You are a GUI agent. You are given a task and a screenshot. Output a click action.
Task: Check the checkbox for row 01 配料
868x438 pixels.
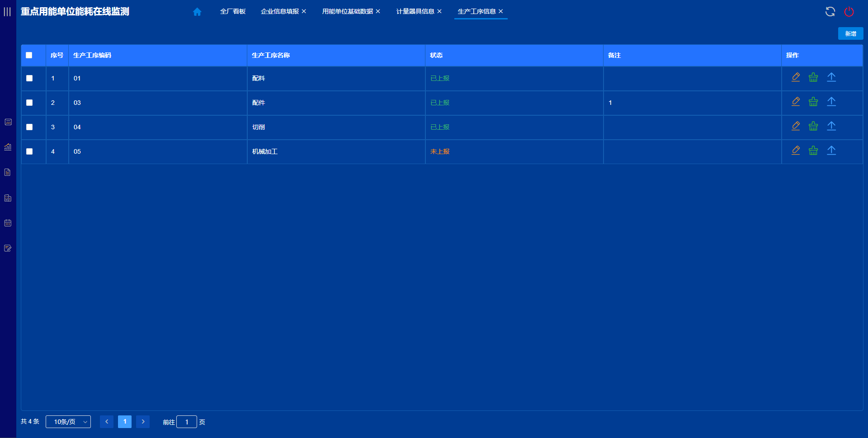[29, 78]
